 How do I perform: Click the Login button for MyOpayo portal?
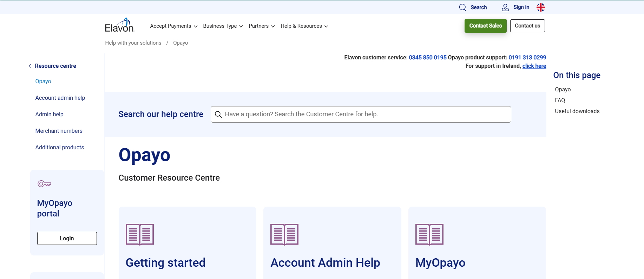pos(67,238)
